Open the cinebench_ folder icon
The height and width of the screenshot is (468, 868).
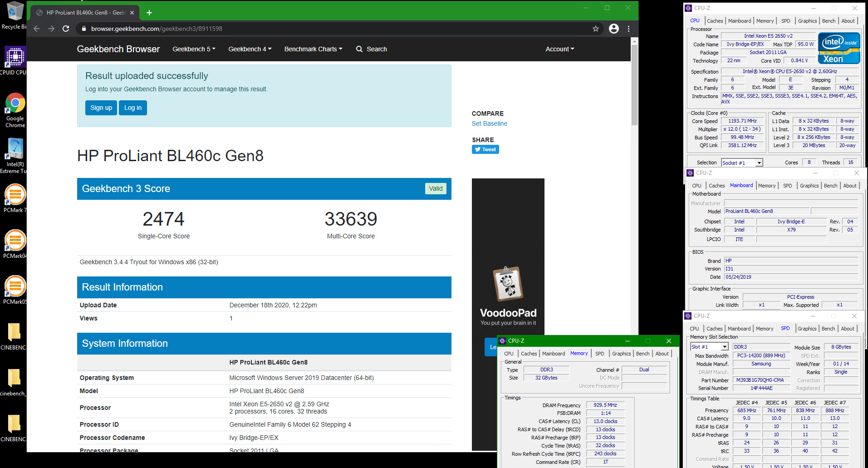14,382
